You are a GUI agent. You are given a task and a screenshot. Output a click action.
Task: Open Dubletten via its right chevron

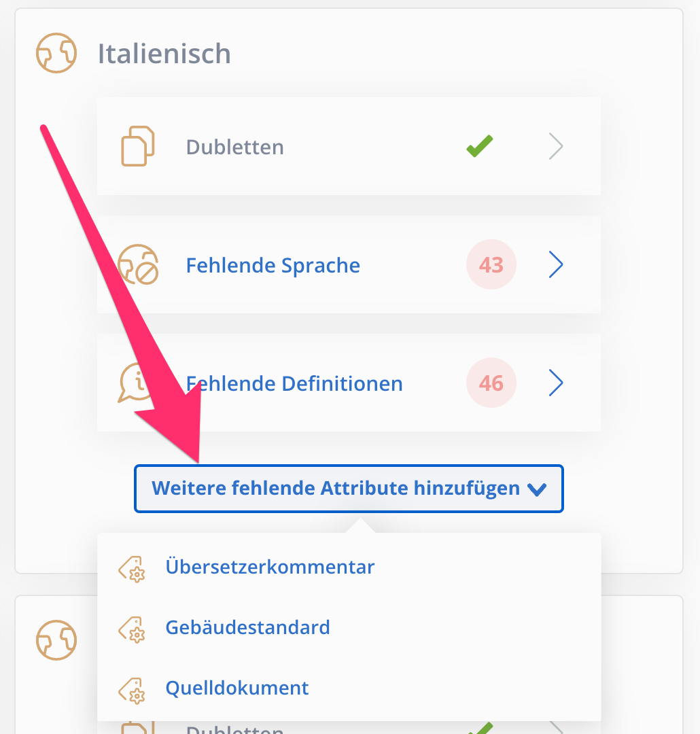(556, 146)
